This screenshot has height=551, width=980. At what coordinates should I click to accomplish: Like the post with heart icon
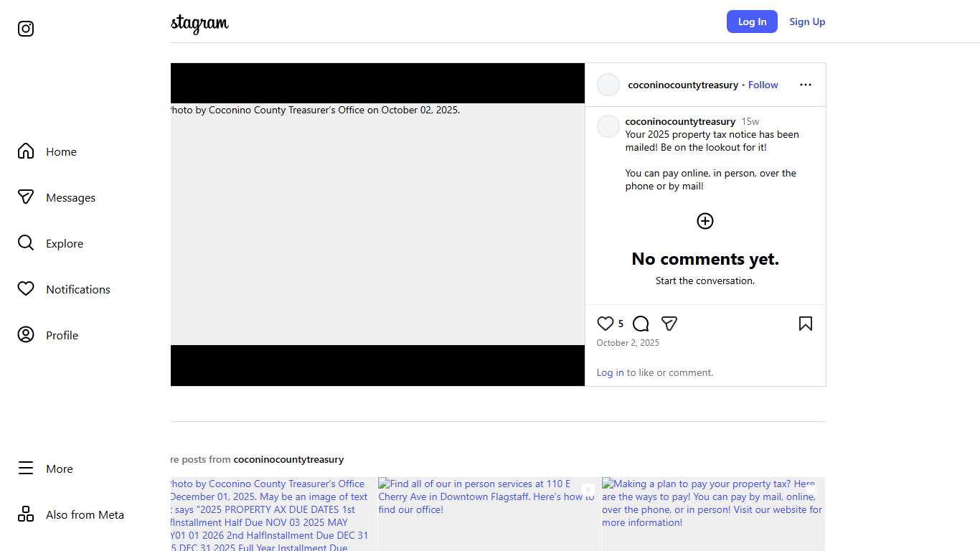tap(606, 324)
